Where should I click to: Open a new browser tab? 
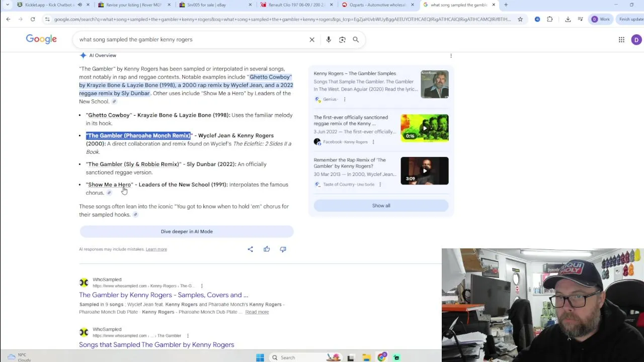[x=506, y=5]
